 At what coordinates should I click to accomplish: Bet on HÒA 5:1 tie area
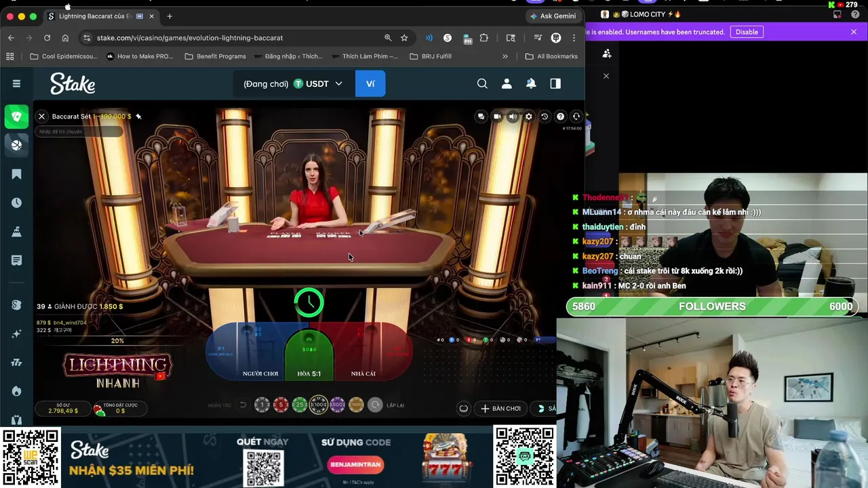click(x=309, y=356)
